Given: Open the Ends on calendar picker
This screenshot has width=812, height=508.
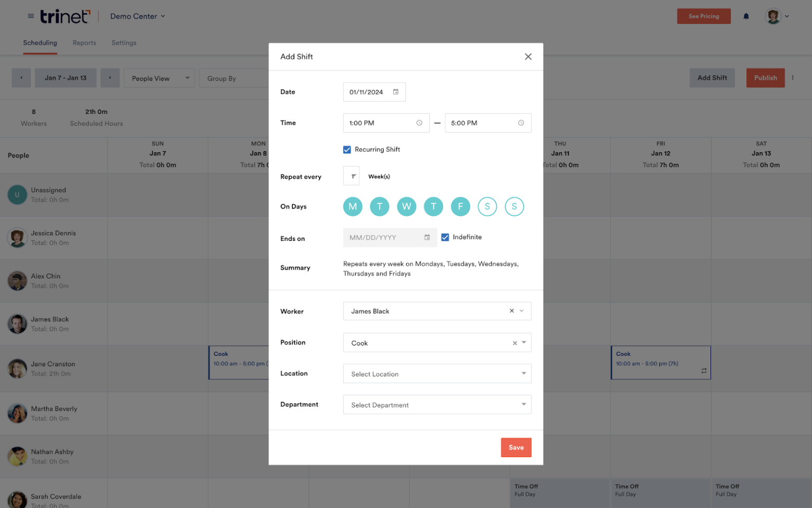Looking at the screenshot, I should [428, 237].
